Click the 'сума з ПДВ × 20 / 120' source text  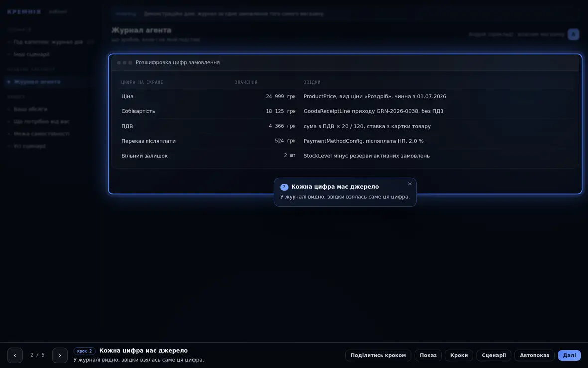[367, 126]
